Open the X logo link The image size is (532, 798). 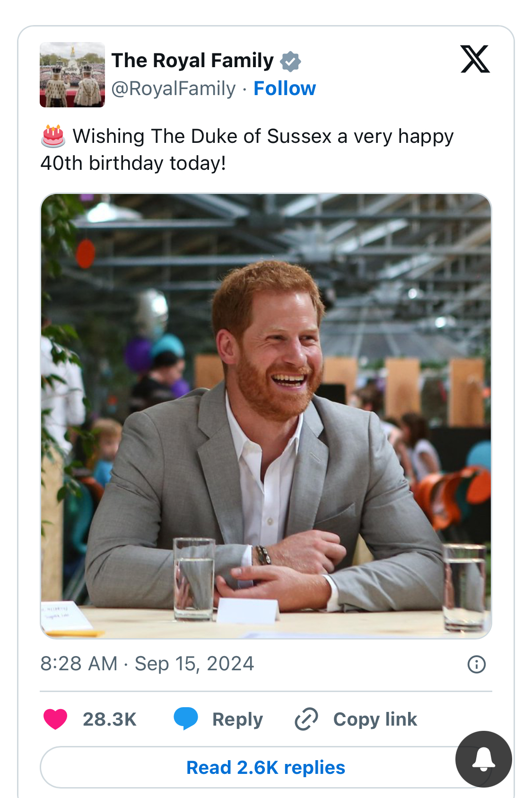[x=475, y=60]
